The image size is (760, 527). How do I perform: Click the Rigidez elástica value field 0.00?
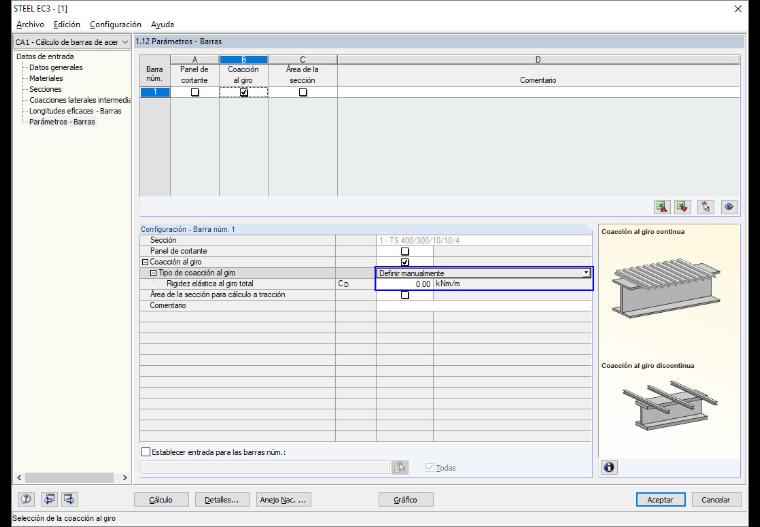point(404,284)
